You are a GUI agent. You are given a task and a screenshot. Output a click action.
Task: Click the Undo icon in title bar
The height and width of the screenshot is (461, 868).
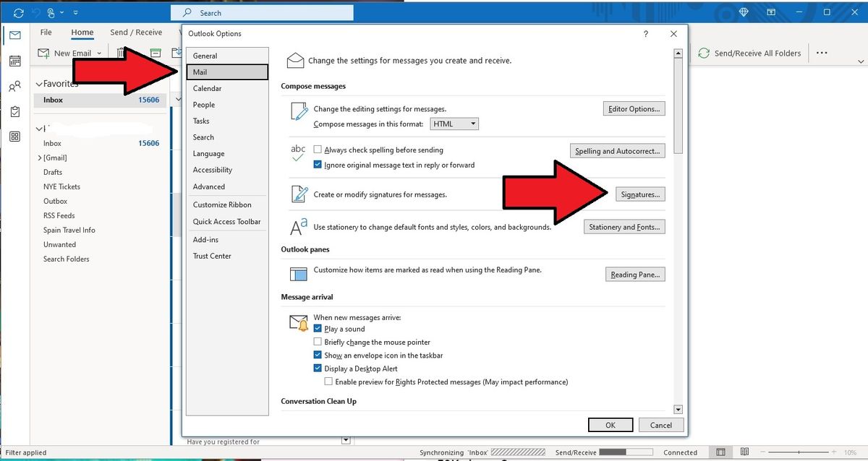point(35,13)
